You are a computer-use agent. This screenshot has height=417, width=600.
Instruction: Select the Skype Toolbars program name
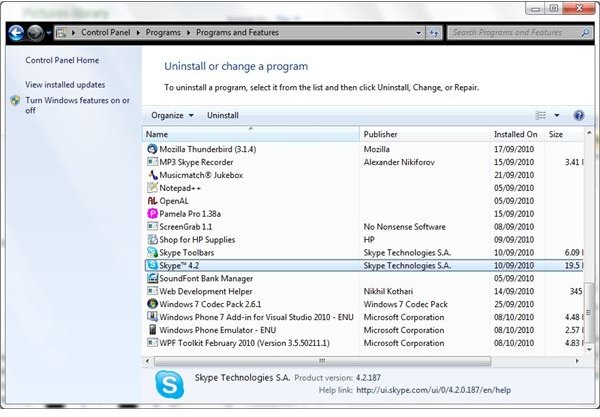186,252
